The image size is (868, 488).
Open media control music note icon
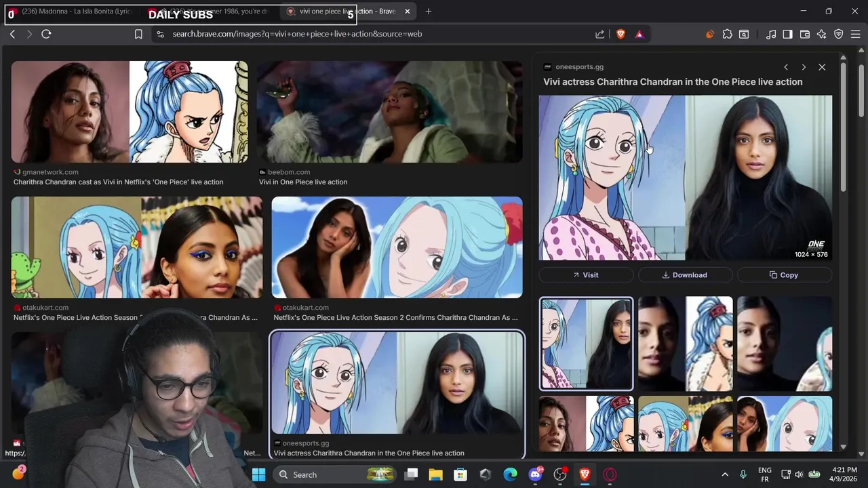(x=771, y=34)
